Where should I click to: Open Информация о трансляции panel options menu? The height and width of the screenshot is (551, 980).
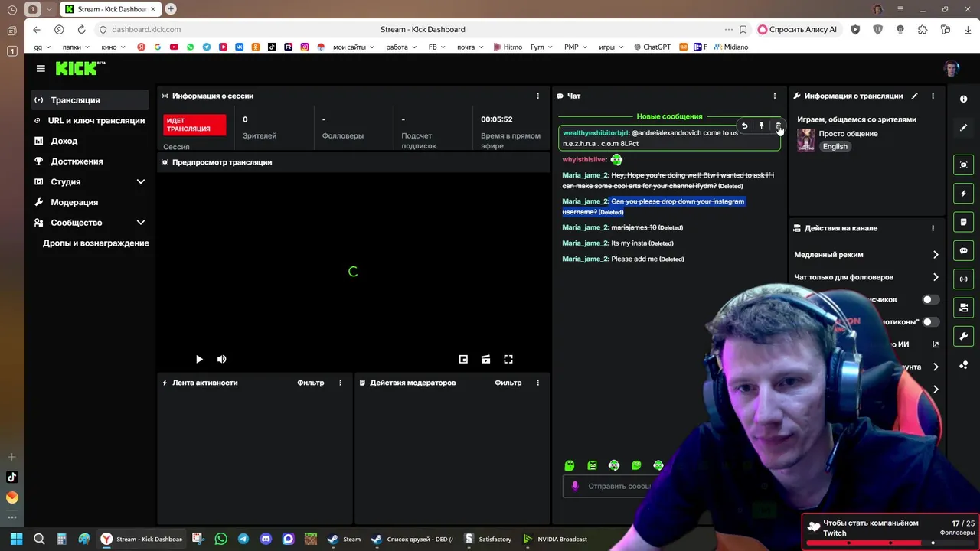(x=933, y=96)
